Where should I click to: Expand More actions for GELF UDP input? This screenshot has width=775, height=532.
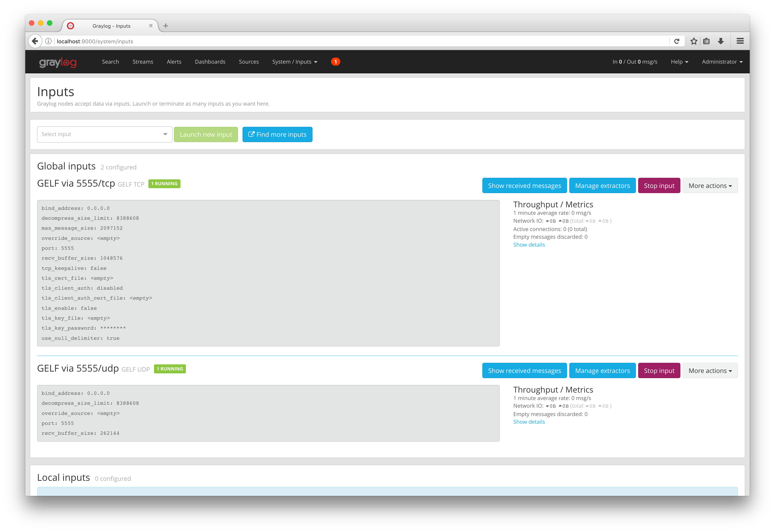[x=710, y=371]
